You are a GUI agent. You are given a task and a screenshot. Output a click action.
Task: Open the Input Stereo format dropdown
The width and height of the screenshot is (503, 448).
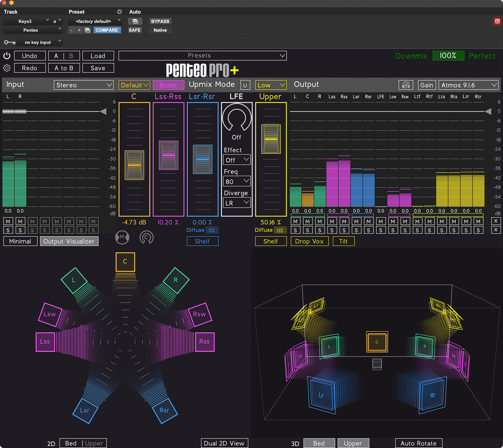pyautogui.click(x=83, y=85)
